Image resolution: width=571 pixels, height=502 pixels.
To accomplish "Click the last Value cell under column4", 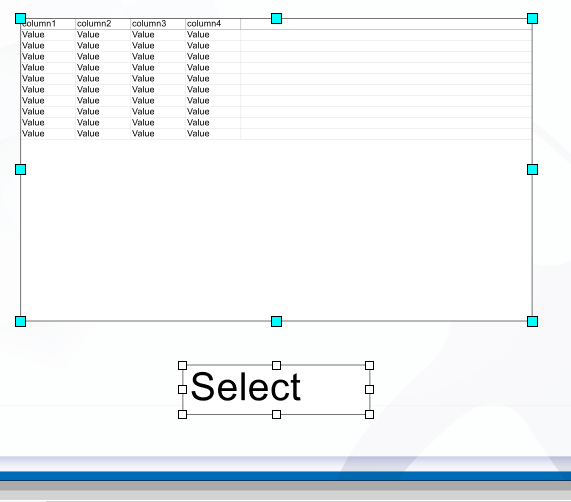I will [x=213, y=134].
